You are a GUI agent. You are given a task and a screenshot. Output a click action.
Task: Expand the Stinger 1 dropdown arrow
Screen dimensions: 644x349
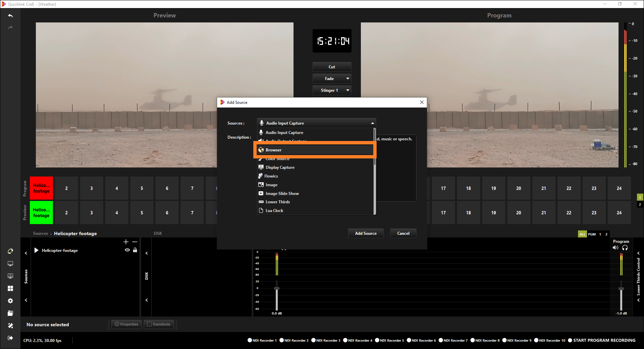348,90
